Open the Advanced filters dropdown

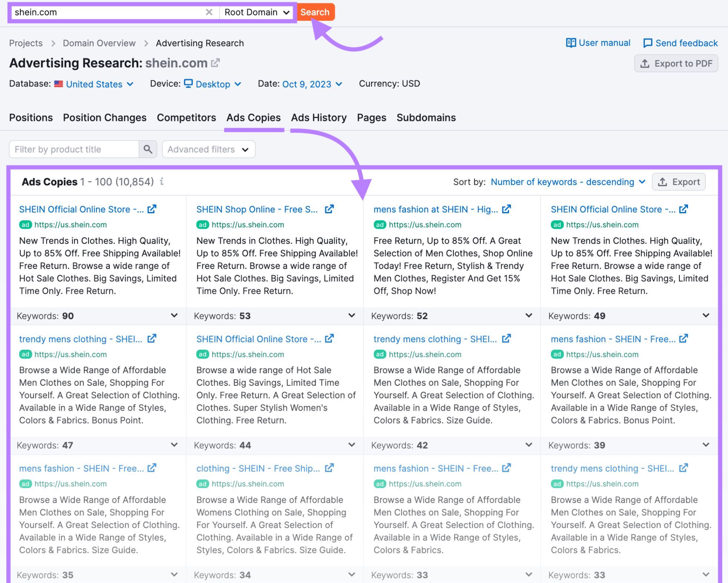[x=208, y=149]
